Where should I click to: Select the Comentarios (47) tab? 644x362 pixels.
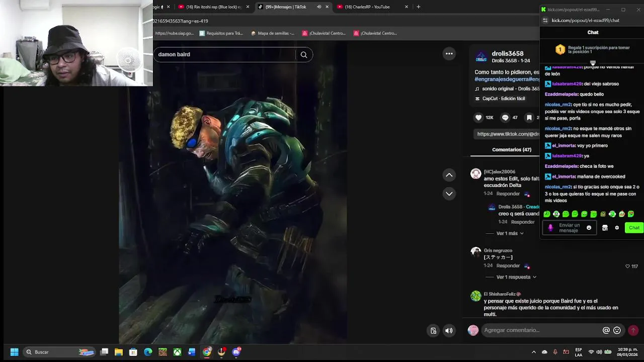point(511,150)
